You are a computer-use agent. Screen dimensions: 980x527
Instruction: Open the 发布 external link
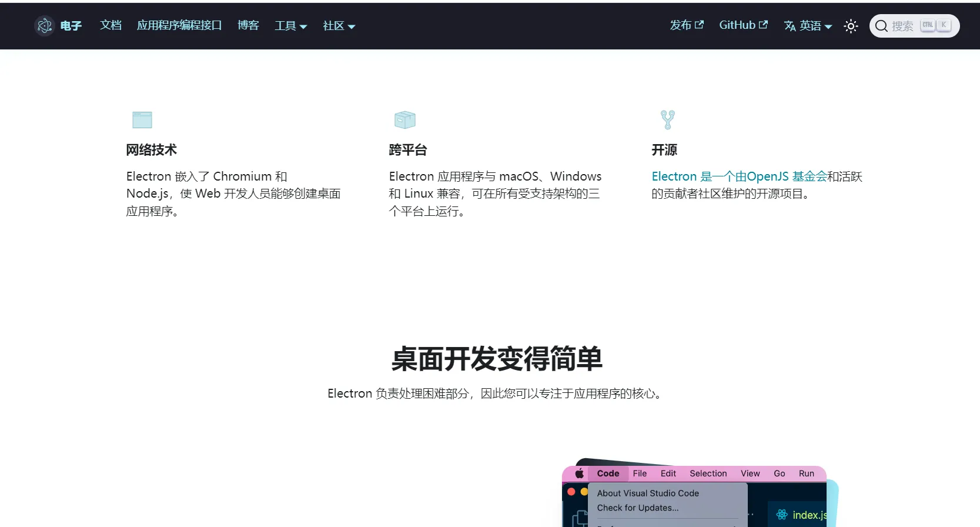coord(686,25)
